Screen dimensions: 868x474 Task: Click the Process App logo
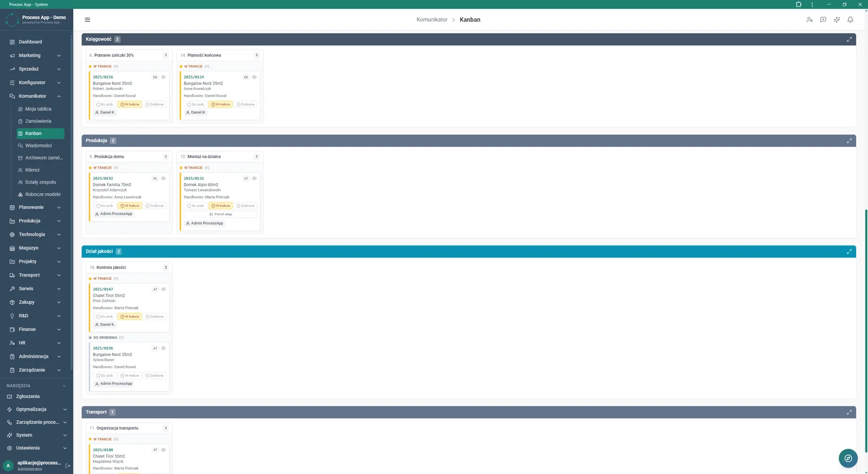click(12, 20)
